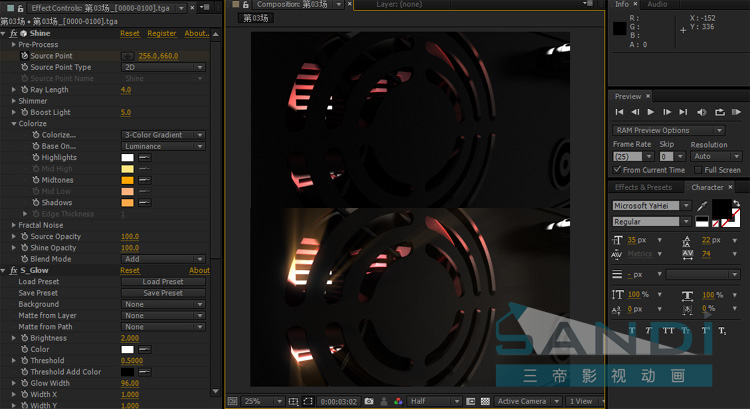750x409 pixels.
Task: Click the Play button in Preview panel
Action: pyautogui.click(x=651, y=112)
